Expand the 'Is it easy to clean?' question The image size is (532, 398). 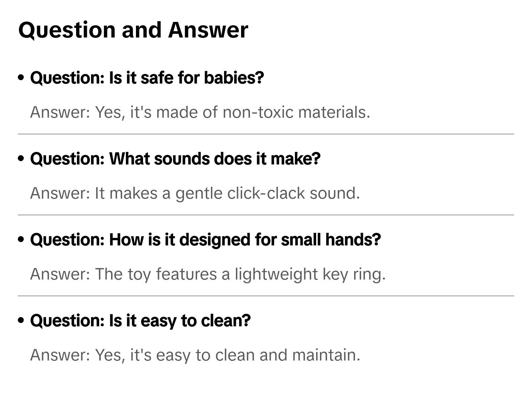point(140,321)
